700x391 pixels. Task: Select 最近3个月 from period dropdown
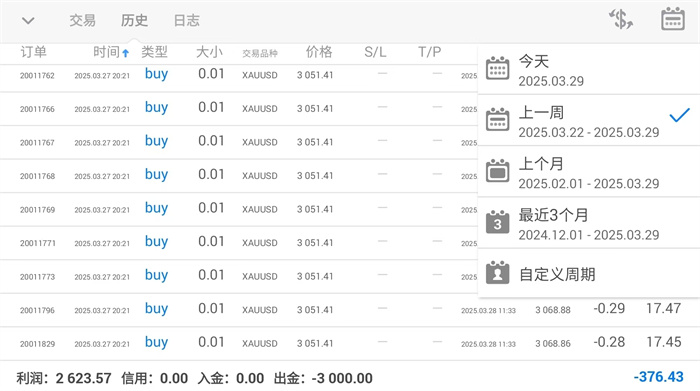pyautogui.click(x=589, y=223)
